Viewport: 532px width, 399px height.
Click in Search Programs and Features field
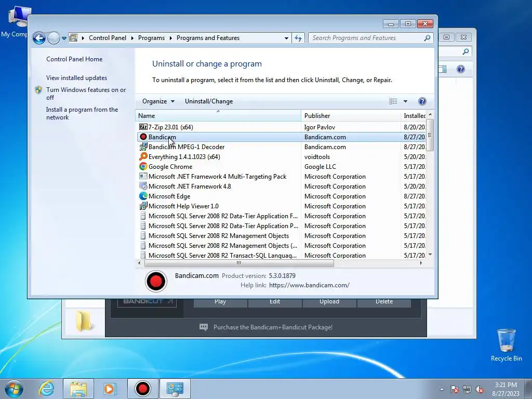point(366,38)
